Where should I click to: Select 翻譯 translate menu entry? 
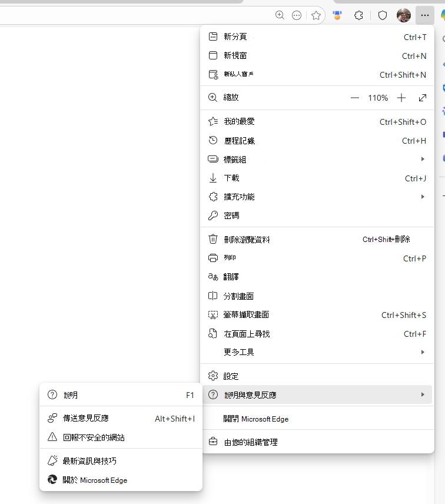(317, 277)
